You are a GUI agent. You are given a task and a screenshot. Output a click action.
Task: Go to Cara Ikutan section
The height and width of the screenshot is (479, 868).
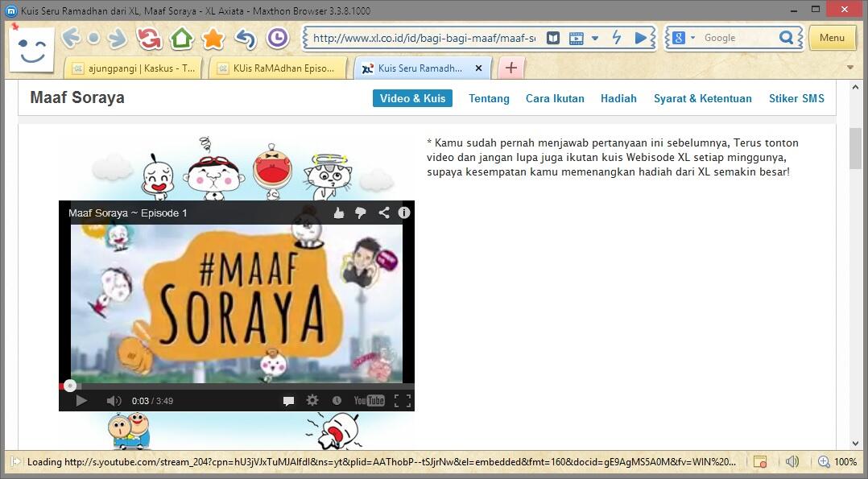pos(555,98)
